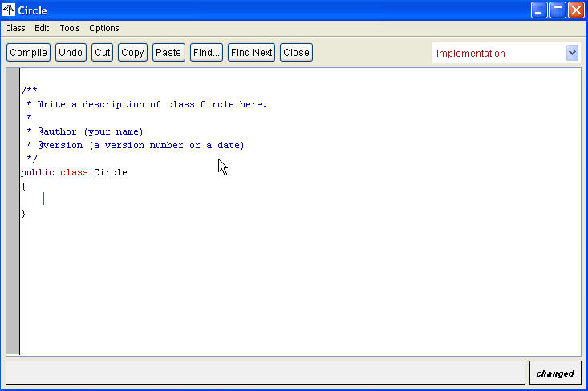Maximize the Circle editor window
588x391 pixels.
point(558,10)
